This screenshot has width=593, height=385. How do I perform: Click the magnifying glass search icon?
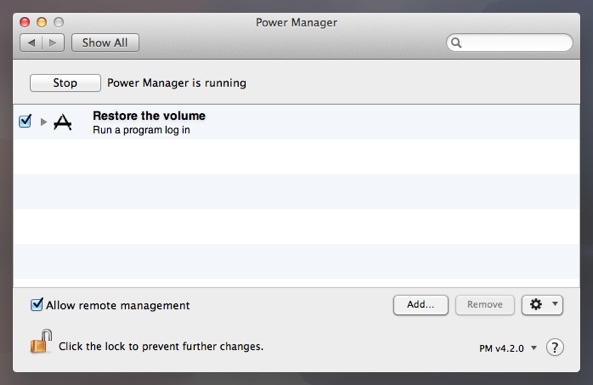[x=456, y=43]
